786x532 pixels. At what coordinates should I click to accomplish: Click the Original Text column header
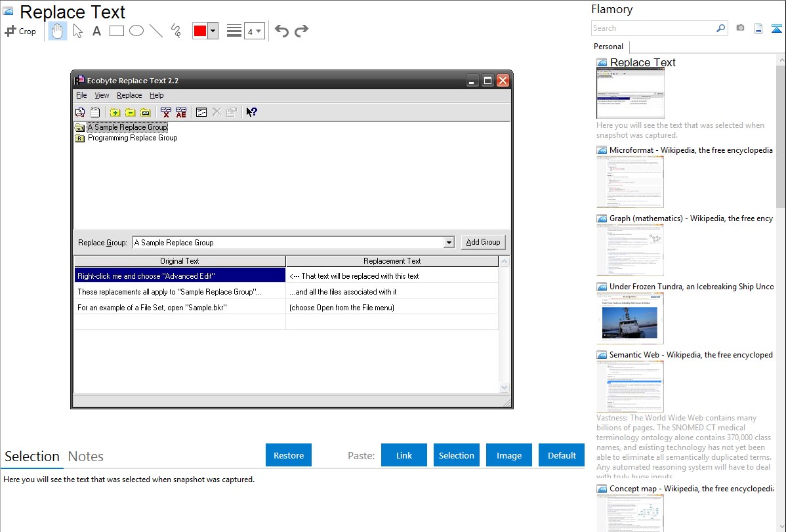180,261
